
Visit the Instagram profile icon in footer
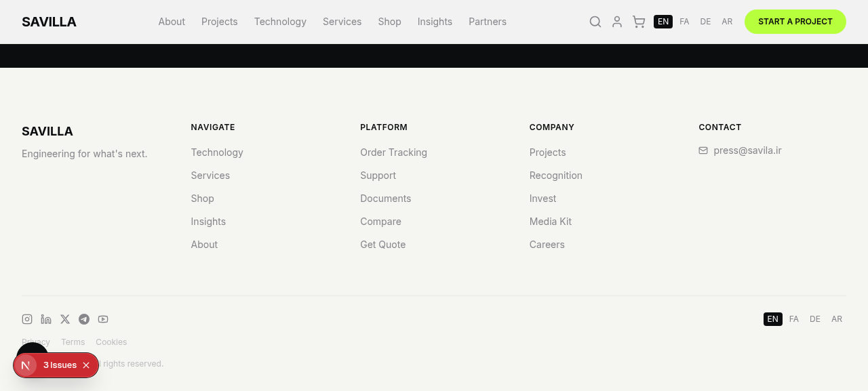(x=27, y=319)
